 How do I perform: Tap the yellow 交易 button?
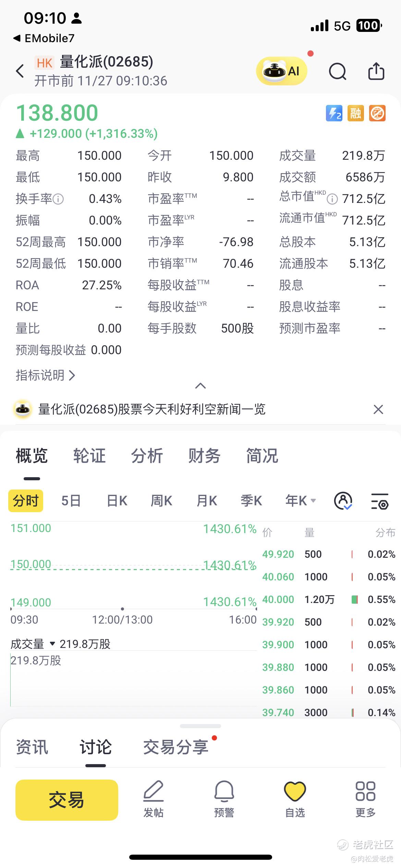coord(67,800)
